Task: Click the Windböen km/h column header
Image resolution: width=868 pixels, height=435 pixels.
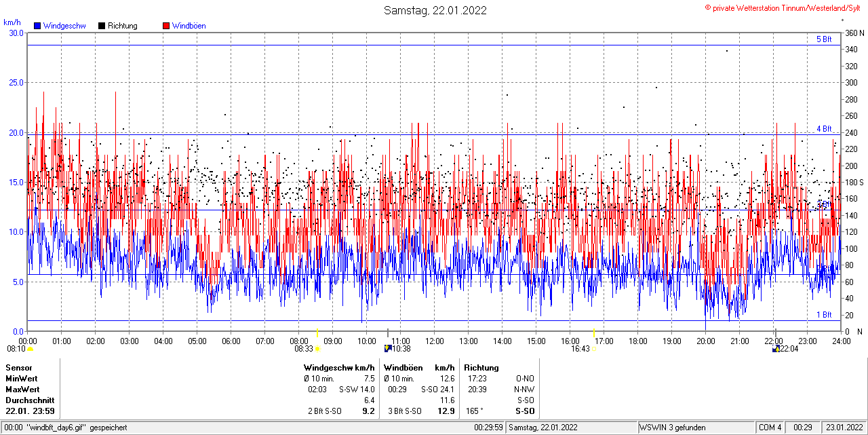Action: (x=419, y=367)
